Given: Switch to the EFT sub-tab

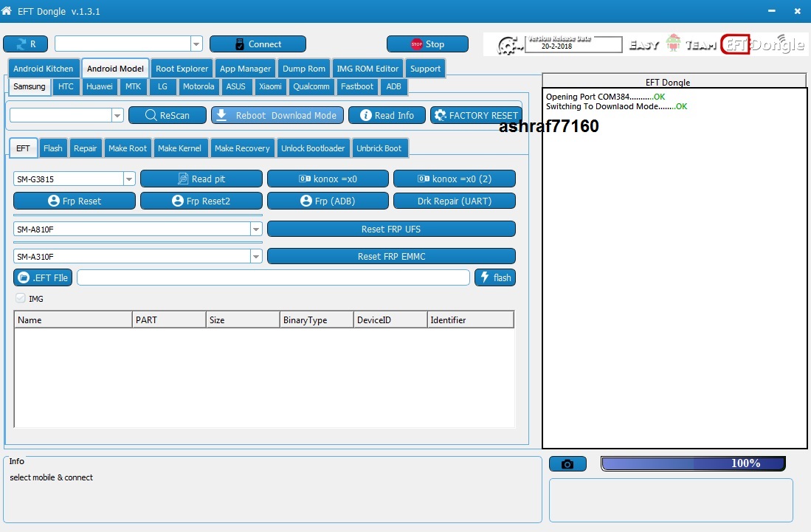Looking at the screenshot, I should click(x=24, y=148).
